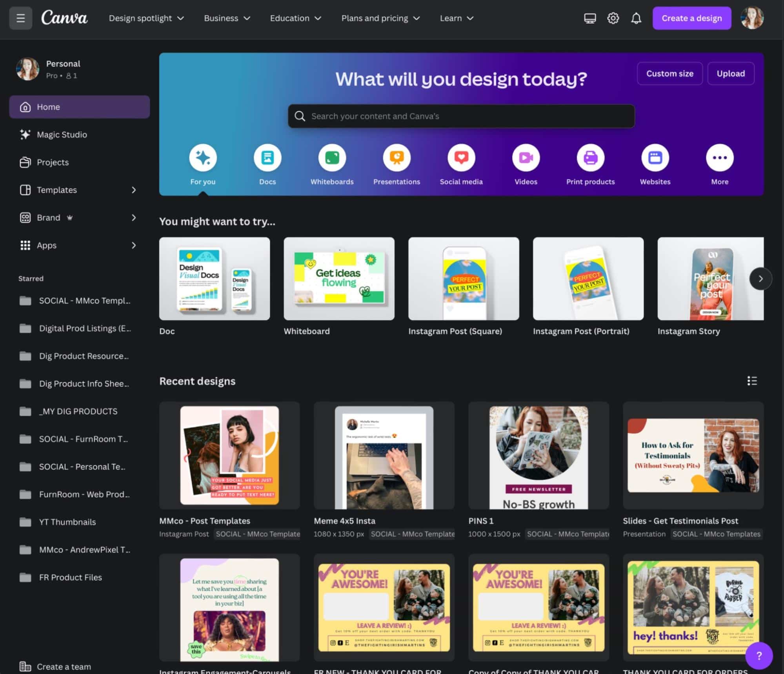Click the search your content field
Viewport: 784px width, 674px height.
click(x=461, y=116)
